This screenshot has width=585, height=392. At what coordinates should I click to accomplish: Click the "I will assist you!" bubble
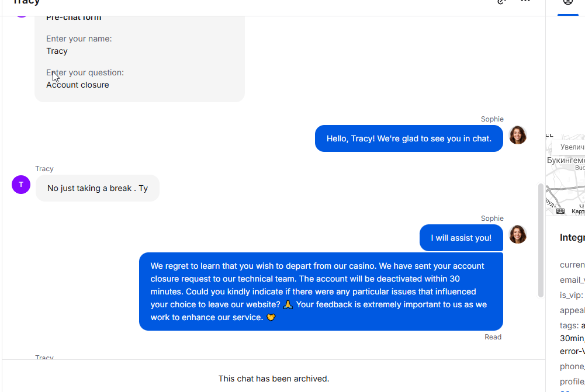tap(461, 238)
